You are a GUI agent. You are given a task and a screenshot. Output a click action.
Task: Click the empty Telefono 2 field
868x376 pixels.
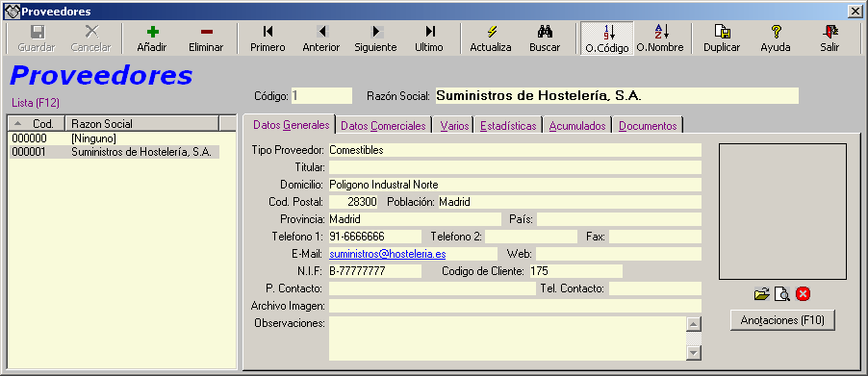tap(531, 237)
